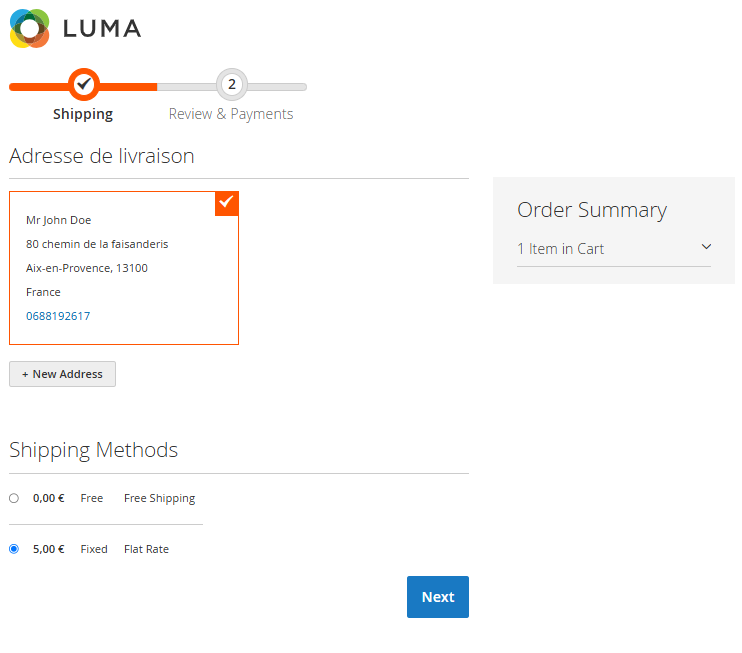Open the '1 Item in Cart' section
Screen dimensions: 742x653
click(561, 249)
